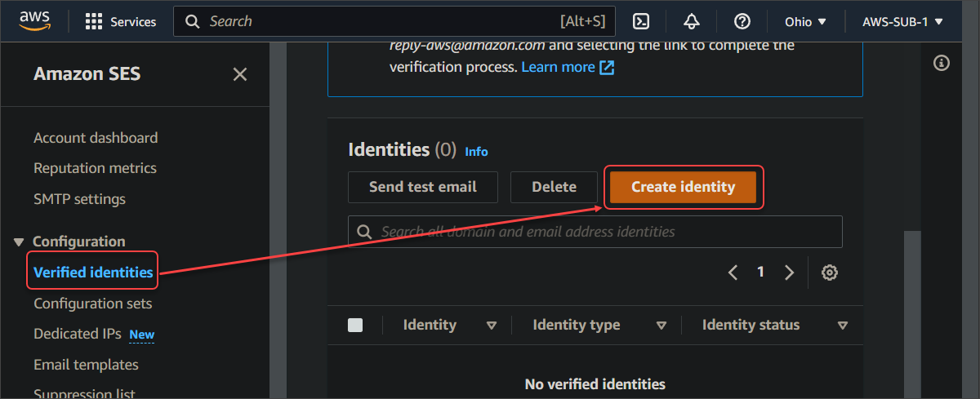Sort by the Identity column arrow

tap(492, 326)
